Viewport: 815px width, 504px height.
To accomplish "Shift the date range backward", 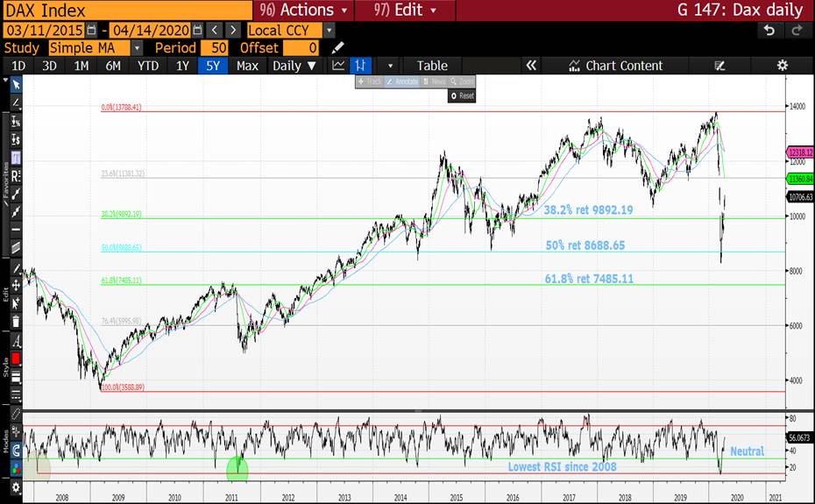I will click(215, 30).
